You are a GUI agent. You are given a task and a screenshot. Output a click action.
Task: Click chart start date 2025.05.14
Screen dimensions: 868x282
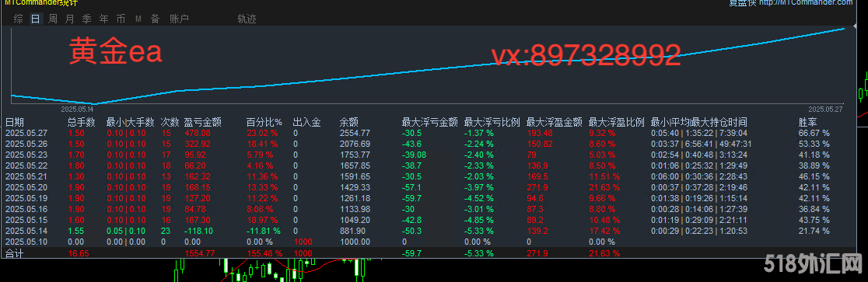pyautogui.click(x=78, y=110)
